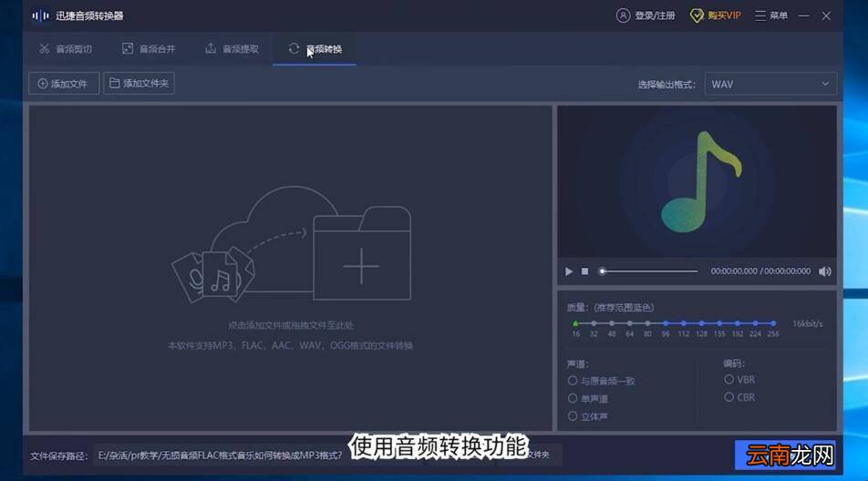Set quality slider to 256
This screenshot has height=481, width=868.
(773, 323)
